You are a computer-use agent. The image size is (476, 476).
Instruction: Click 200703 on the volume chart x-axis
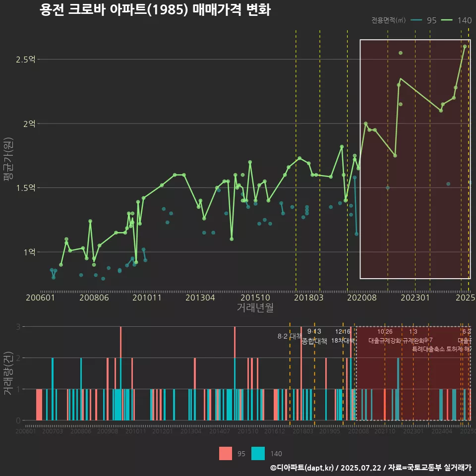pos(53,431)
